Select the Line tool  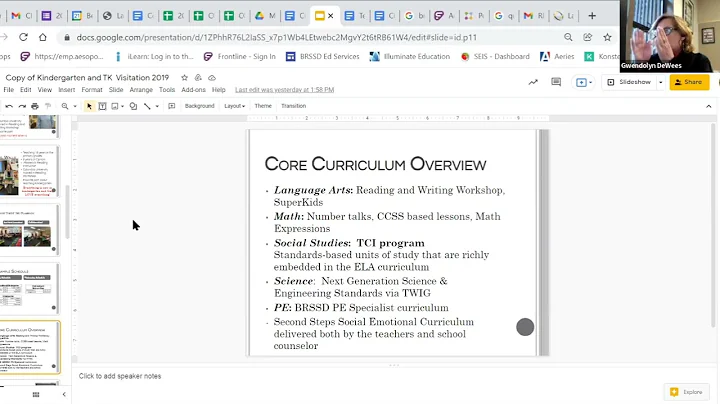[x=147, y=106]
